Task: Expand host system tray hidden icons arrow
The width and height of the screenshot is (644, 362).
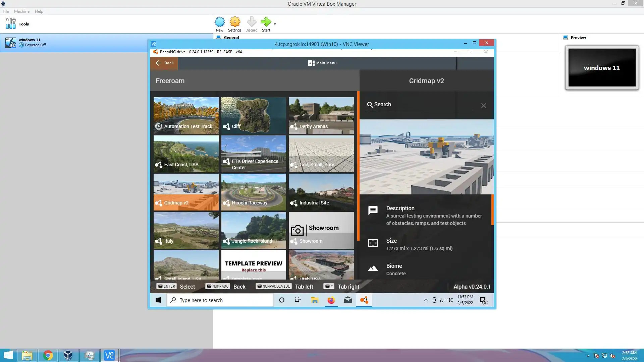Action: pyautogui.click(x=588, y=356)
